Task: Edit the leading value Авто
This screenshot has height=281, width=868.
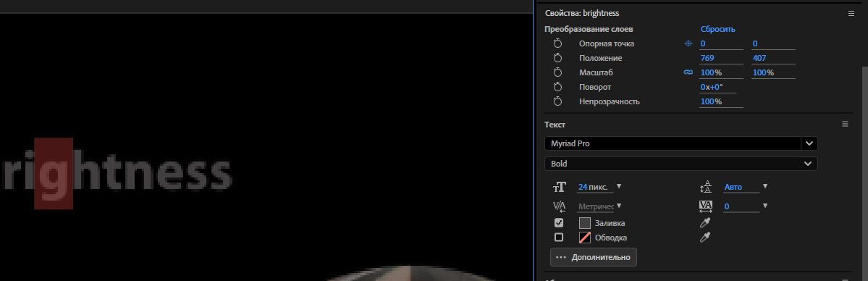Action: [x=741, y=188]
